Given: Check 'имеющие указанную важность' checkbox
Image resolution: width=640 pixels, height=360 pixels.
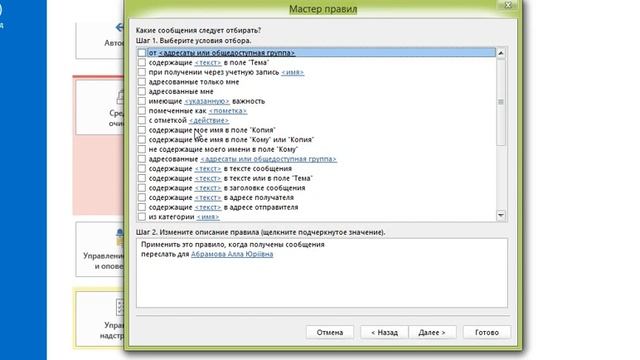Looking at the screenshot, I should point(142,101).
